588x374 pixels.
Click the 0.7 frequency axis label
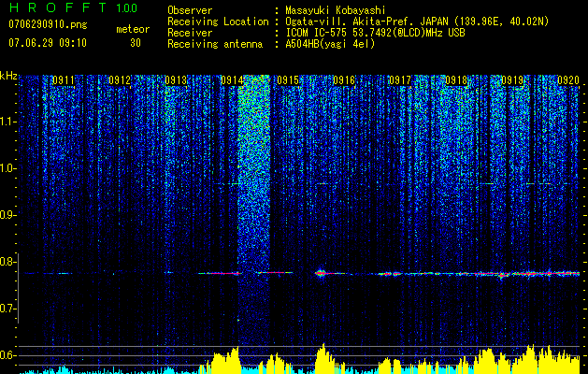point(8,309)
